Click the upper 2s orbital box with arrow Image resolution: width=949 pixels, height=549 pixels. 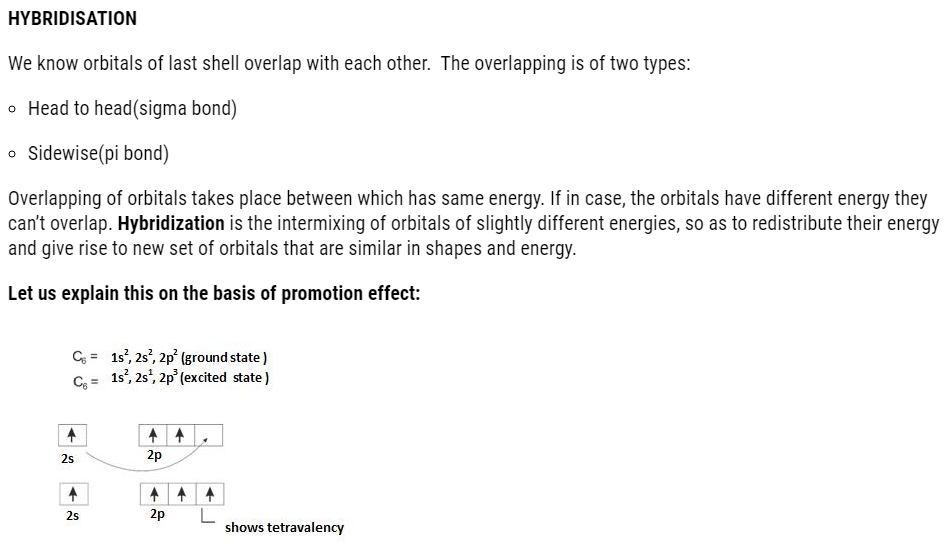pos(72,435)
